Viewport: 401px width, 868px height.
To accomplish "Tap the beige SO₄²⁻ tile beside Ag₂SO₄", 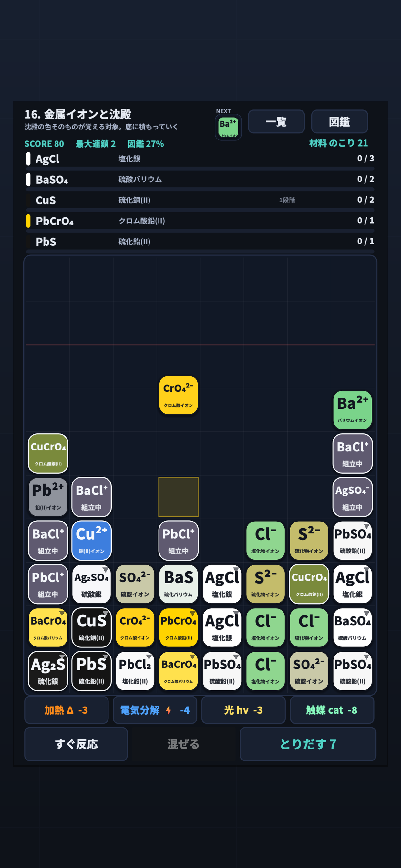I will pyautogui.click(x=135, y=584).
